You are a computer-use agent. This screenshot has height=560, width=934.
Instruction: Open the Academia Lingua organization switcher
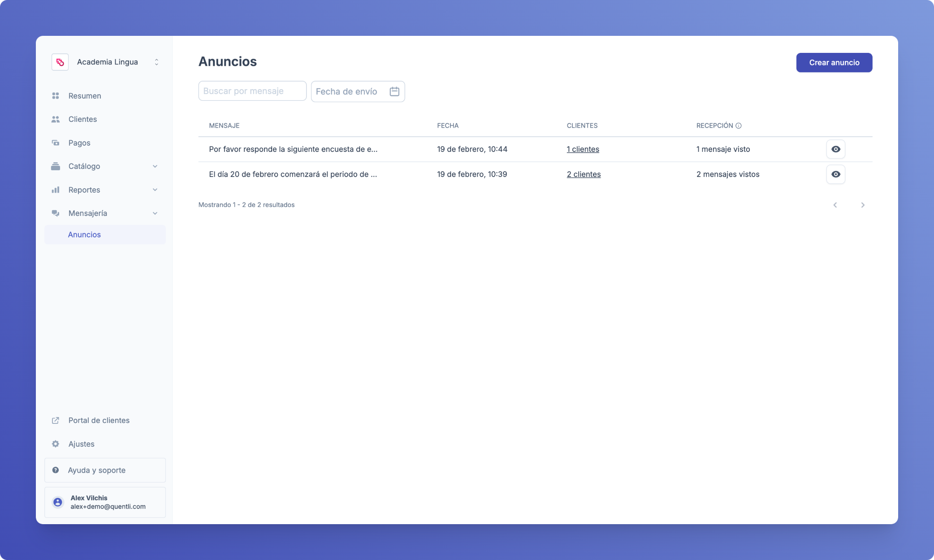(156, 62)
